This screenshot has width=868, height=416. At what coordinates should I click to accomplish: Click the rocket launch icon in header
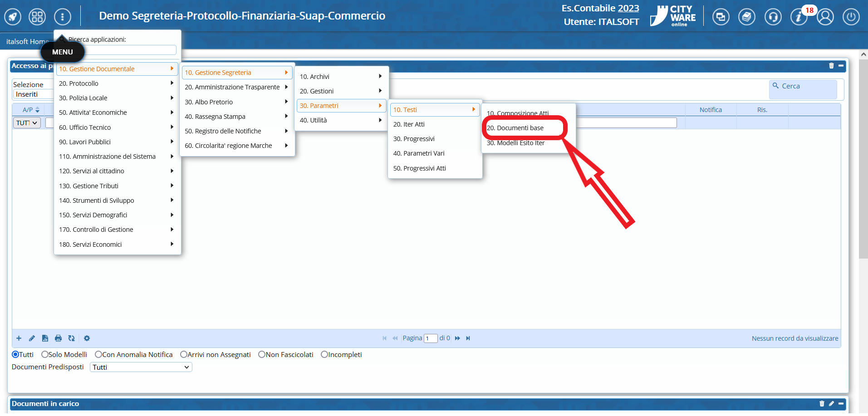pyautogui.click(x=13, y=17)
